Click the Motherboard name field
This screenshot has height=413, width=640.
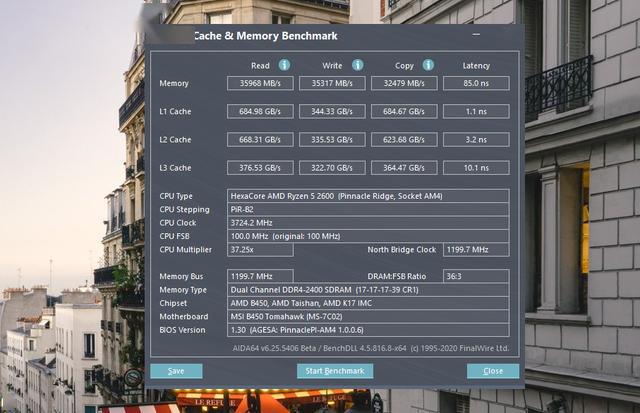coord(368,315)
